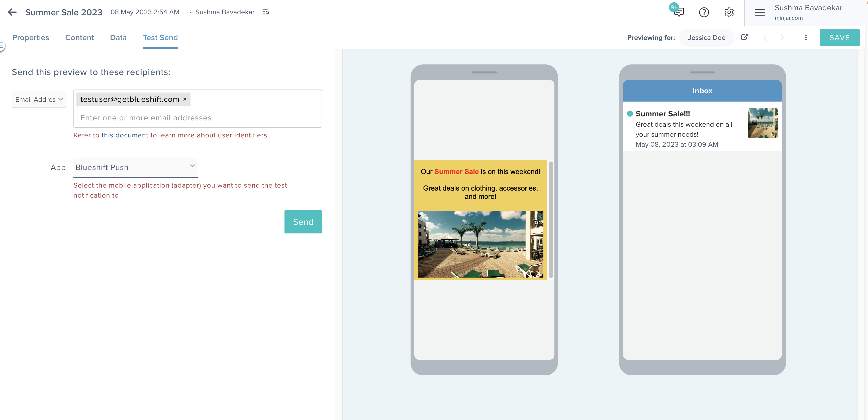Click the Send button
Viewport: 868px width, 420px height.
303,222
